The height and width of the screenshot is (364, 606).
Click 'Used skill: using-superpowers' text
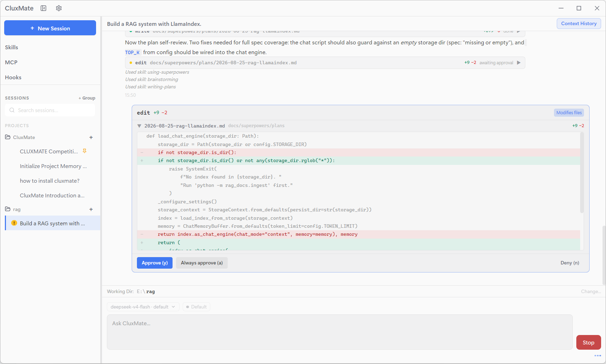(157, 72)
